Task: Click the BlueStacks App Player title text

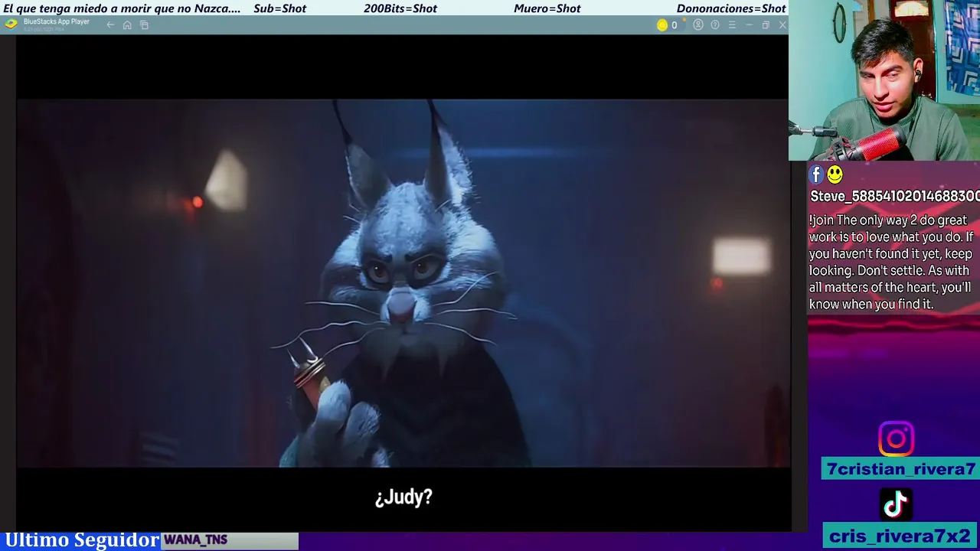Action: pos(57,21)
